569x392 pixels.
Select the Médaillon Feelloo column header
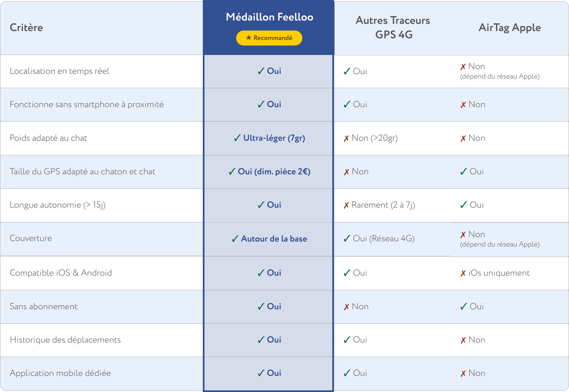(269, 17)
